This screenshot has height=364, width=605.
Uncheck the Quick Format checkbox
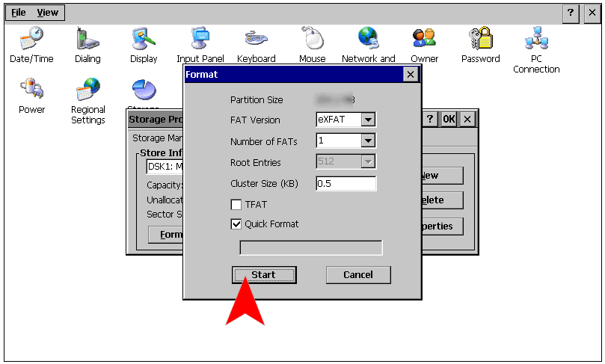[237, 223]
